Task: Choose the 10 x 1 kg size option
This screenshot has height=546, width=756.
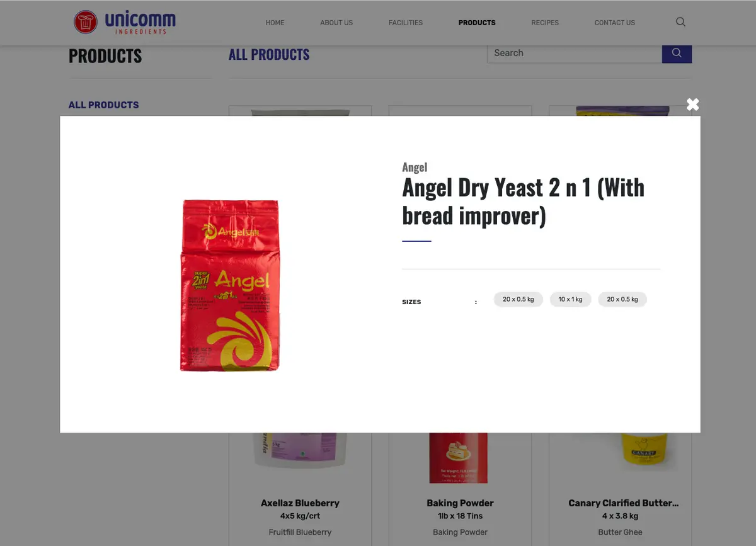Action: (x=570, y=299)
